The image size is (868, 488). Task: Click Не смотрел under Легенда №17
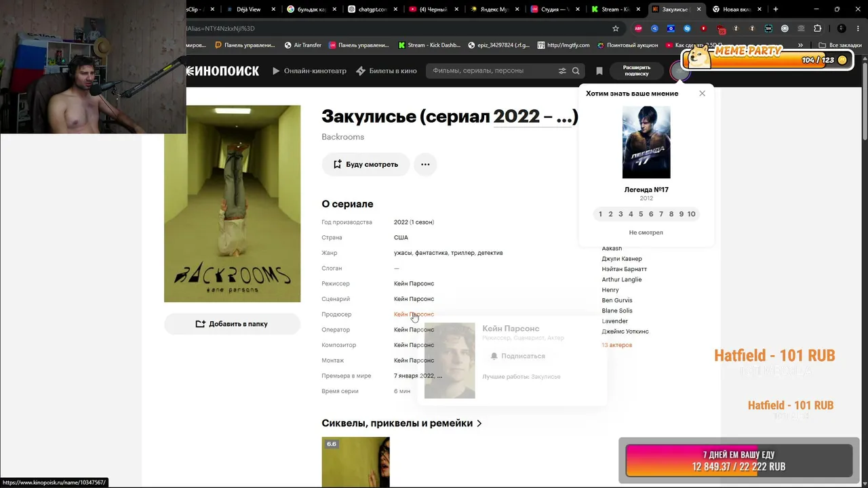pos(646,232)
